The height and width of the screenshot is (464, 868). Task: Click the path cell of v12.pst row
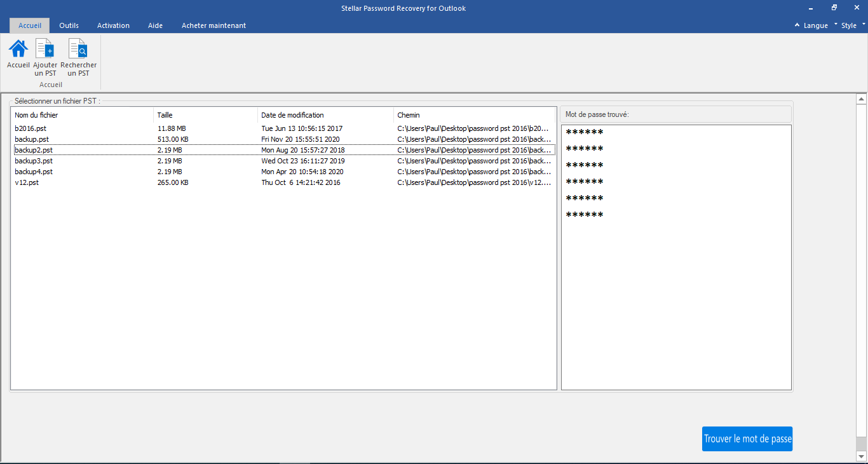[x=474, y=182]
